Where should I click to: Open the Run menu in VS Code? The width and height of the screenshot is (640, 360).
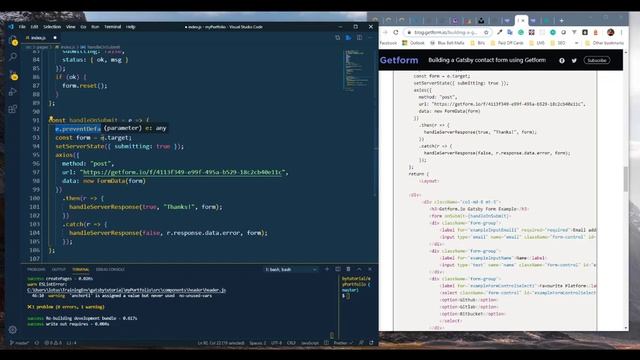(95, 27)
